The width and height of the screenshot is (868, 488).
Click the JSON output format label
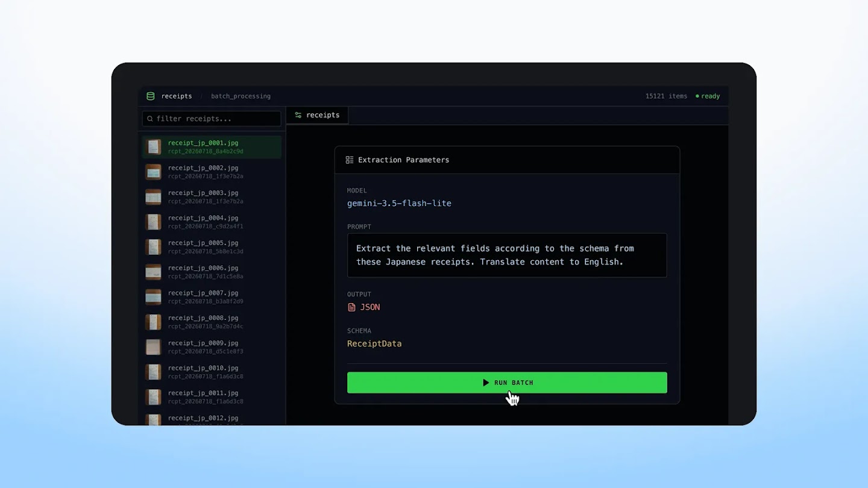pos(370,307)
